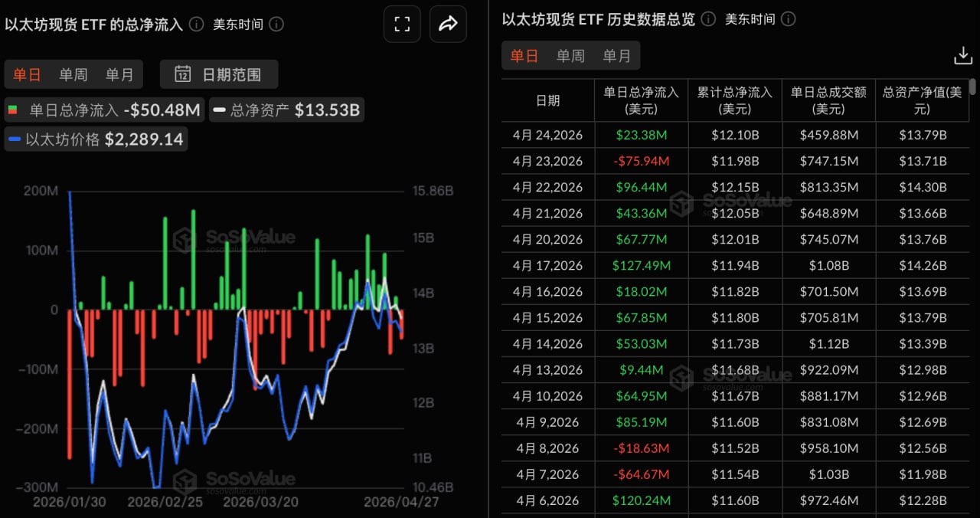This screenshot has height=518, width=980.
Task: Select 单日 tab on the chart panel
Action: [x=28, y=74]
